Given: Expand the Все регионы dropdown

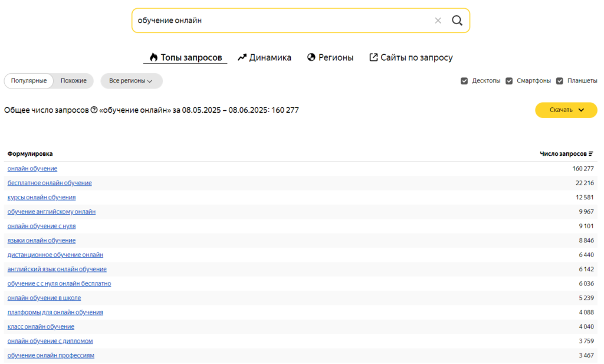Looking at the screenshot, I should [131, 81].
